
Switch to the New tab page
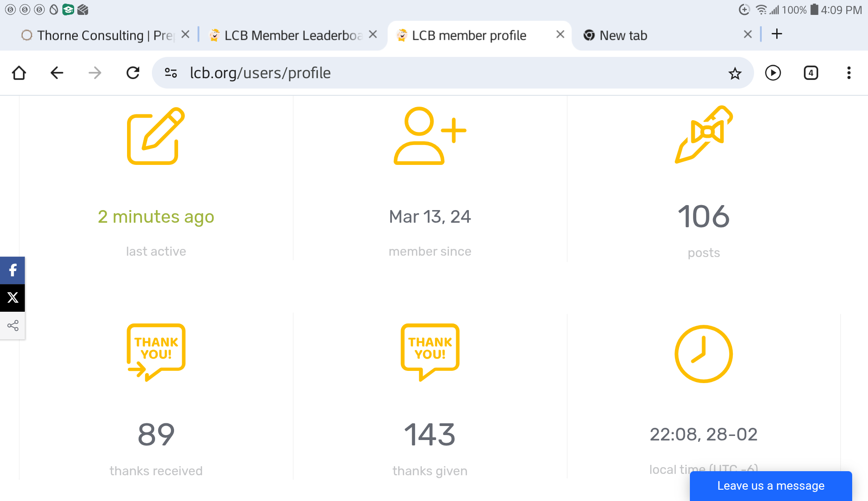623,35
